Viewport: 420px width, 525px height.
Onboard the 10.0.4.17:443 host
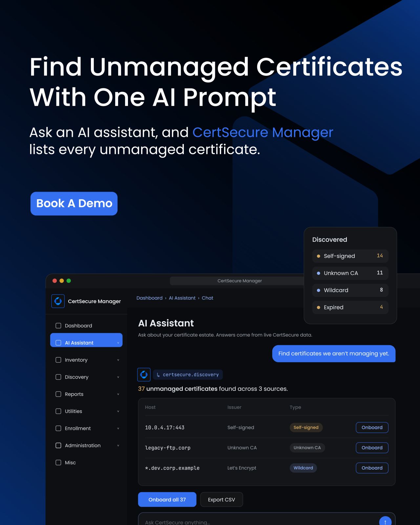pos(372,428)
